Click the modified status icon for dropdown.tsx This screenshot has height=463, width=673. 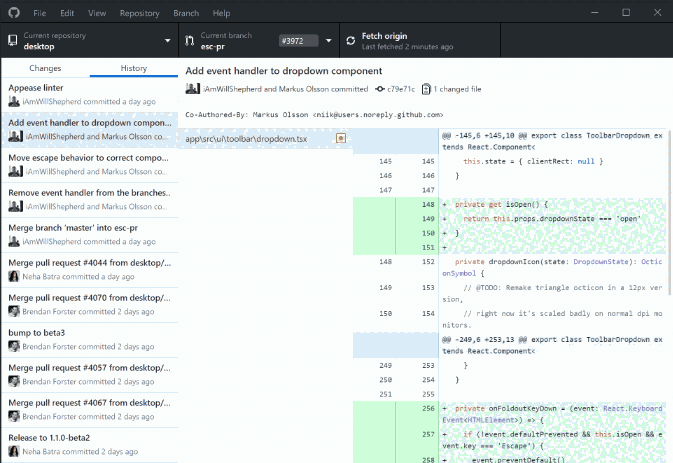coord(341,138)
